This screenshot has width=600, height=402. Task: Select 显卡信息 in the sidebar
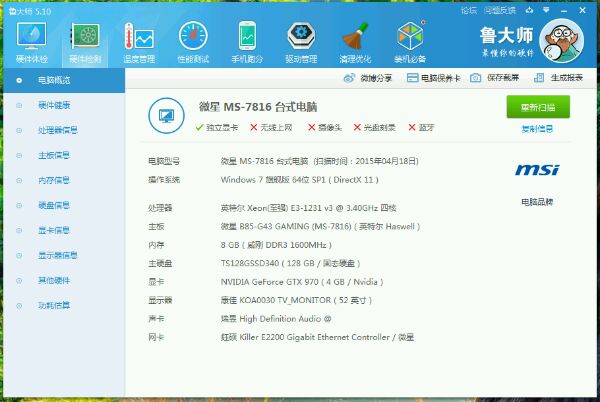point(64,230)
